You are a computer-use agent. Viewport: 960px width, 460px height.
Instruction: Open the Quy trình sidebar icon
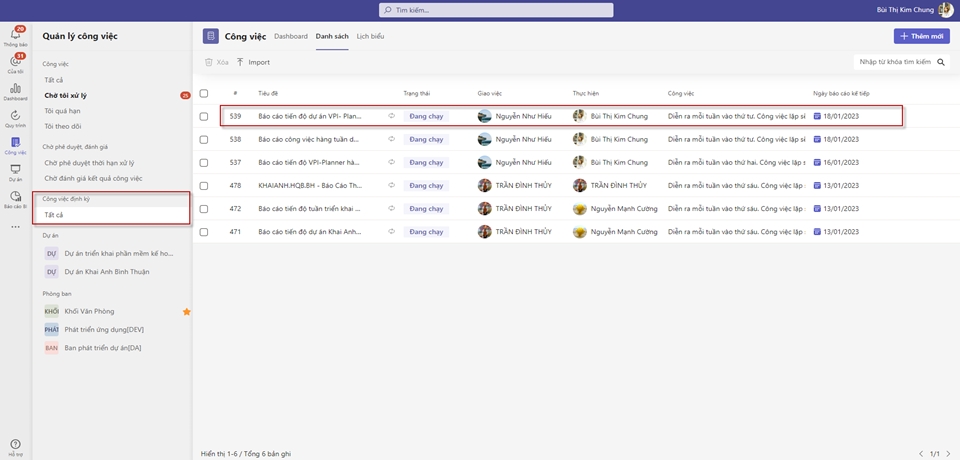click(15, 118)
